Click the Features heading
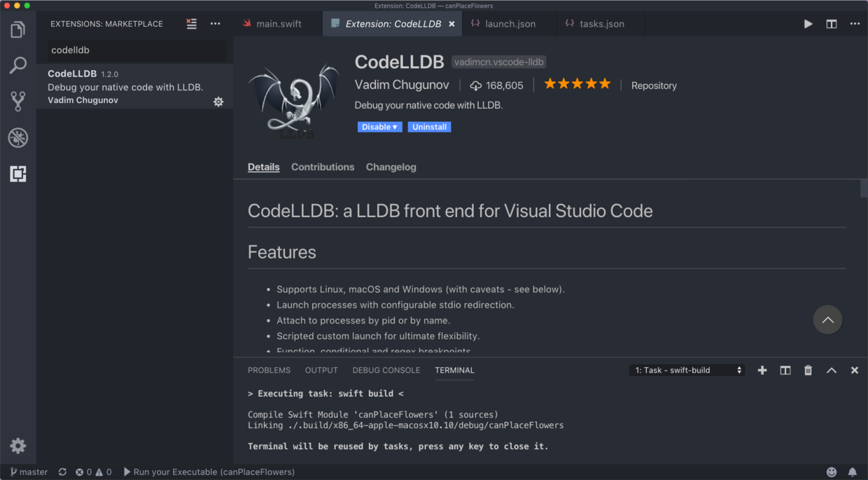The height and width of the screenshot is (480, 868). [282, 252]
